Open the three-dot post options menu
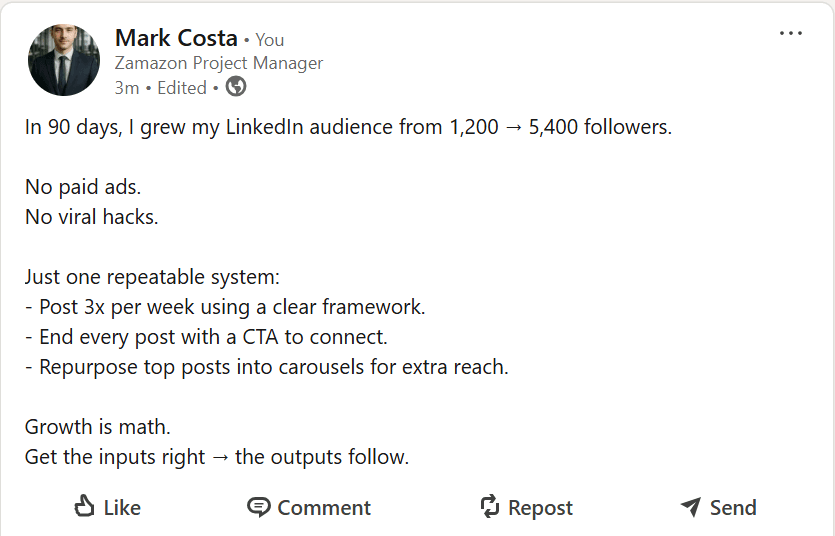This screenshot has width=835, height=536. pos(790,33)
